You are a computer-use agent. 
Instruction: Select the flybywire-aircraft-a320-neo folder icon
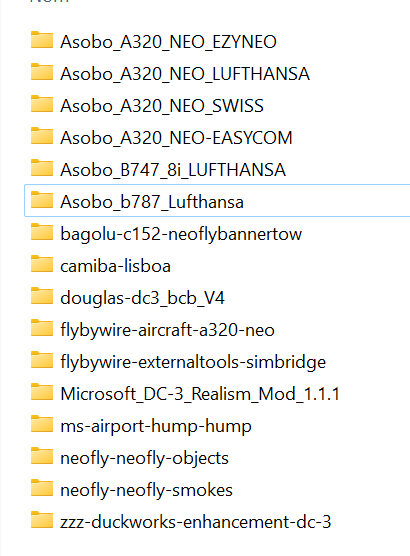(42, 328)
